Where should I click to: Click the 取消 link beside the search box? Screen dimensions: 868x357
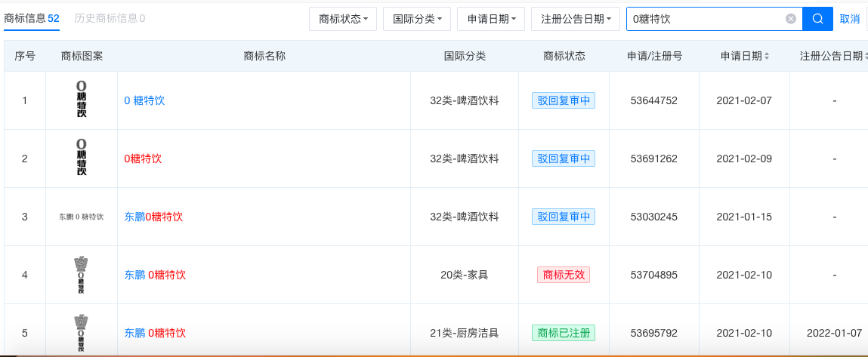click(849, 19)
